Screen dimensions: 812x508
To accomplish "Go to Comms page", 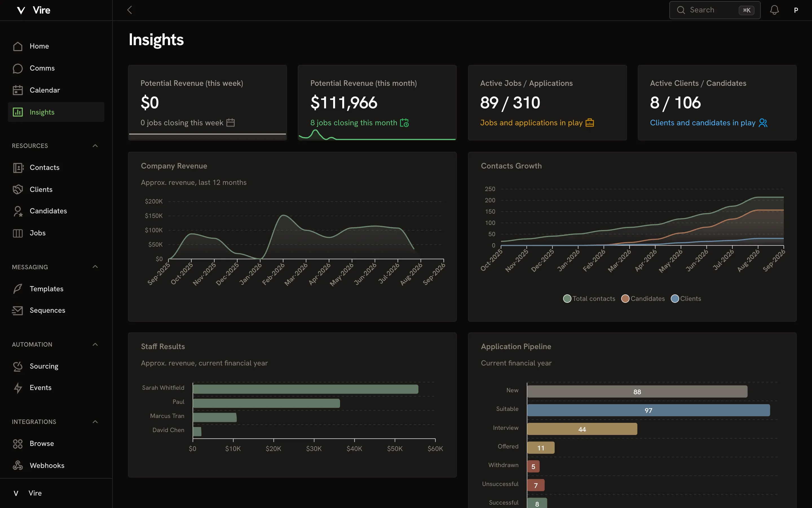I will (x=56, y=68).
